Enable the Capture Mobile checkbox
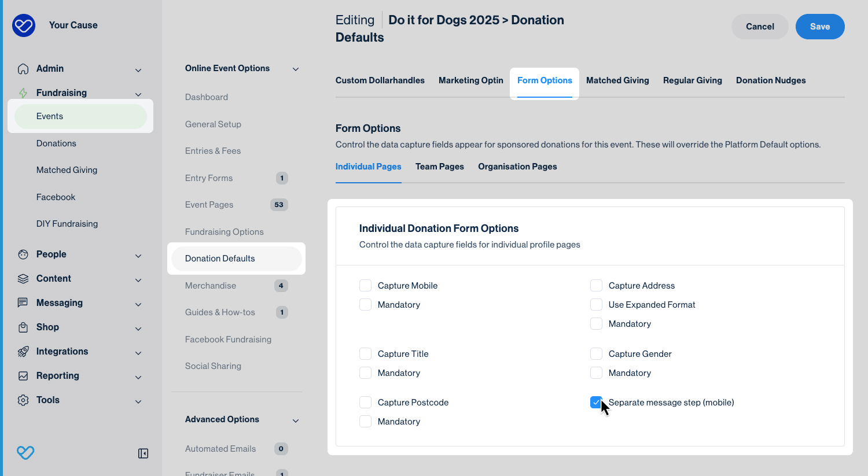 pos(365,286)
